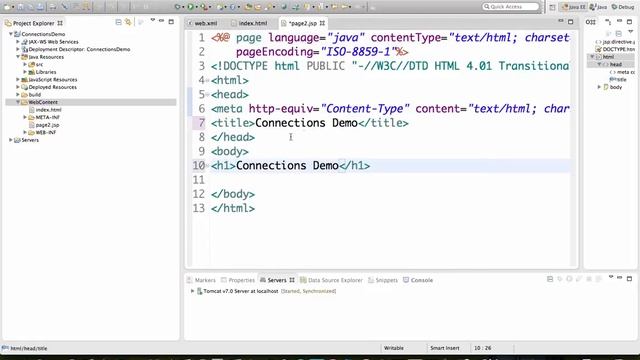
Task: Collapse the ConnectionsDemo project node
Action: (x=11, y=34)
